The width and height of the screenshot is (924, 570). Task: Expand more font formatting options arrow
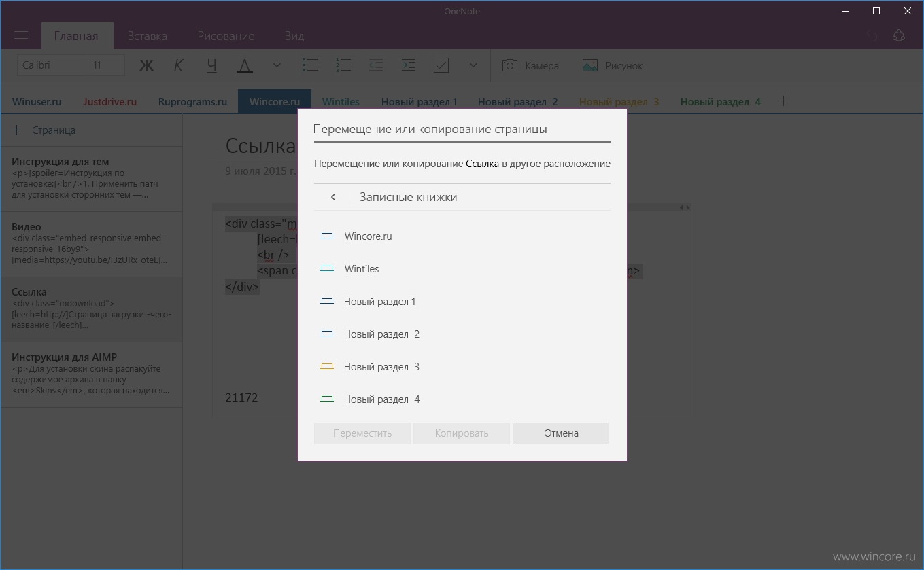tap(277, 65)
